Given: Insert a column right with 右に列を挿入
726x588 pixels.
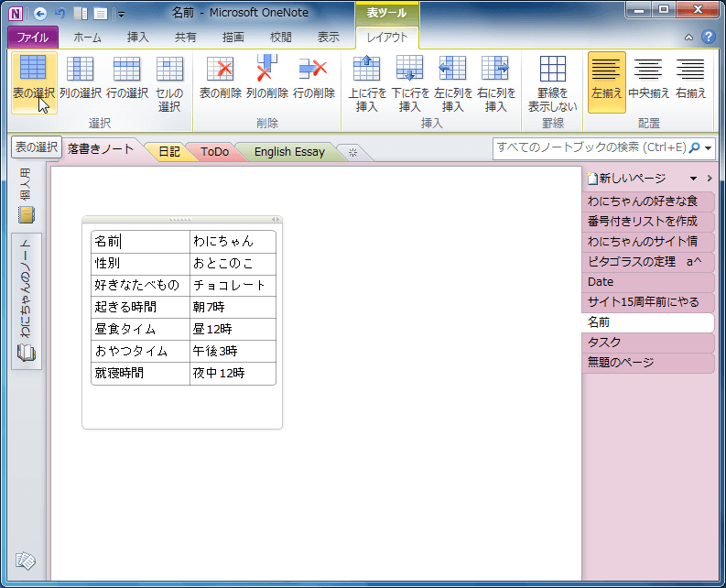Looking at the screenshot, I should click(x=496, y=82).
